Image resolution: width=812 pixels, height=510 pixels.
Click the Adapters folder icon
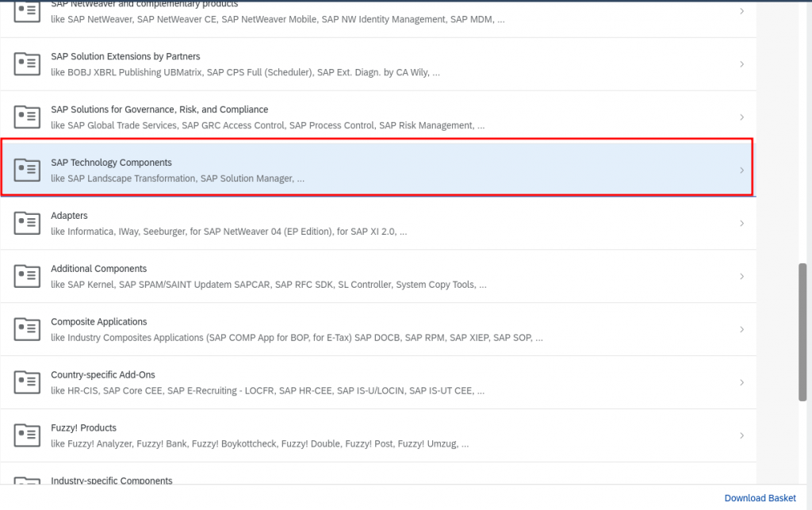click(27, 223)
